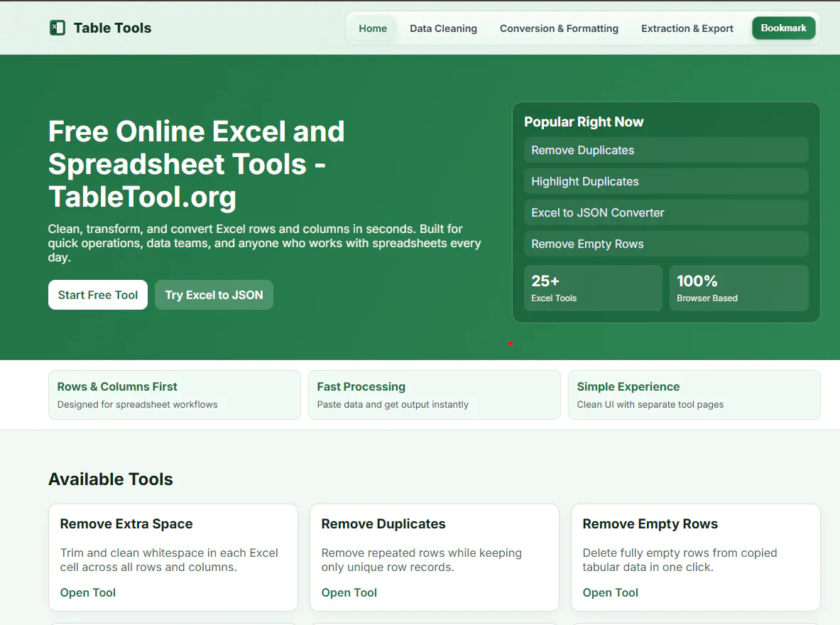Click the Rows & Columns First feature card

[175, 395]
